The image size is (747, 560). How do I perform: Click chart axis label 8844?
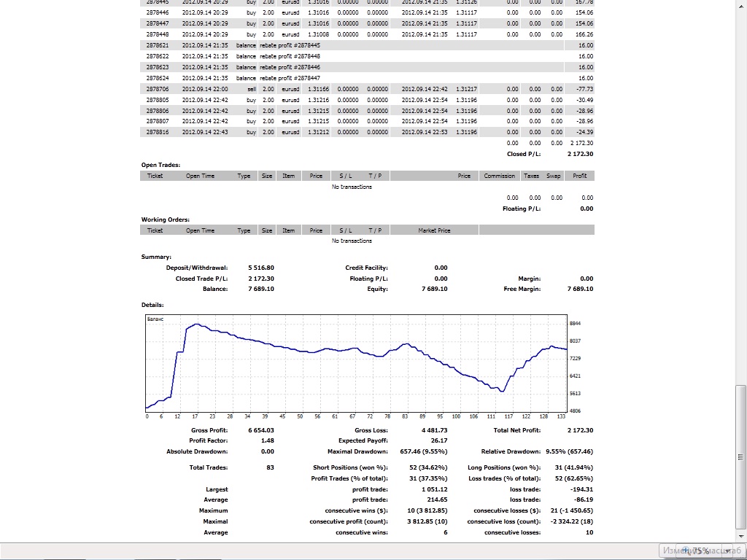point(575,323)
